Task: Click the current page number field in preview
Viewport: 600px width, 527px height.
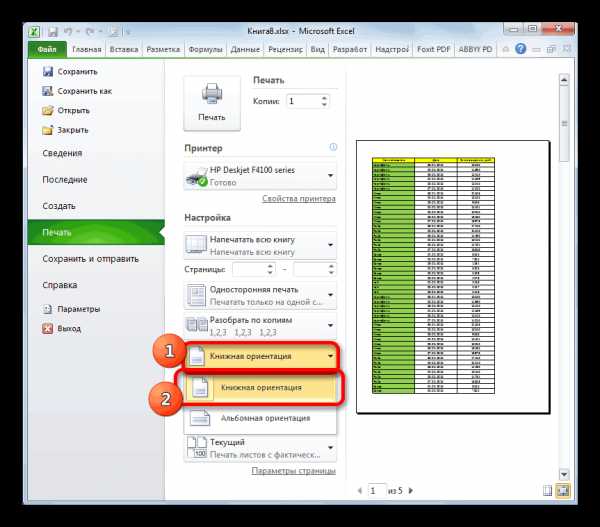Action: click(x=377, y=491)
